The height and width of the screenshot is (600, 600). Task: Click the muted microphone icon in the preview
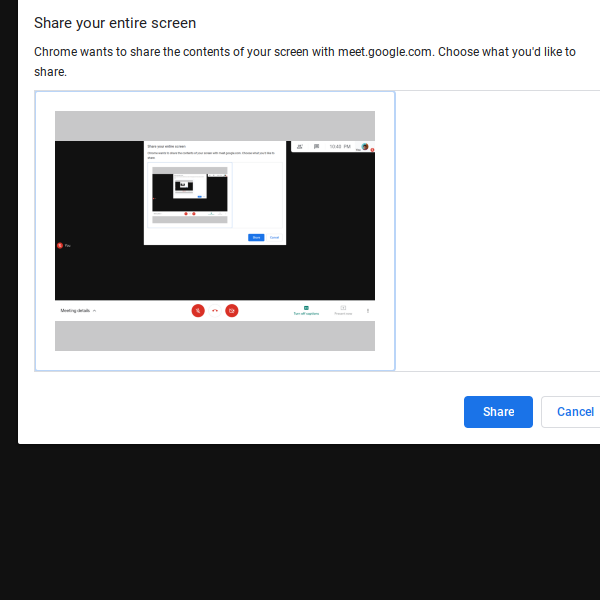[x=198, y=311]
